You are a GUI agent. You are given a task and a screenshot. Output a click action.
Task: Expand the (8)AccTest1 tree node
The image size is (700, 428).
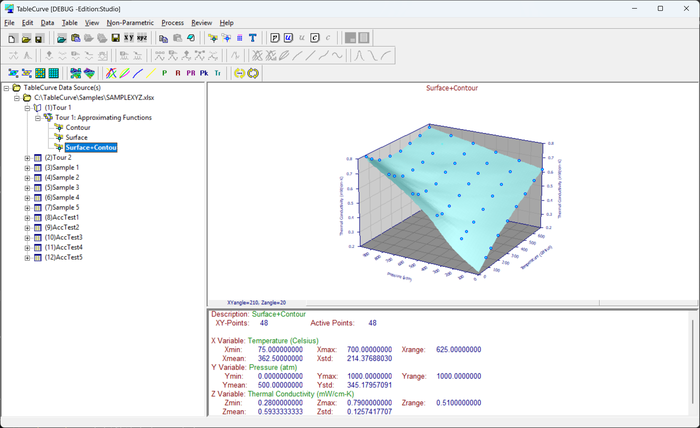[27, 218]
